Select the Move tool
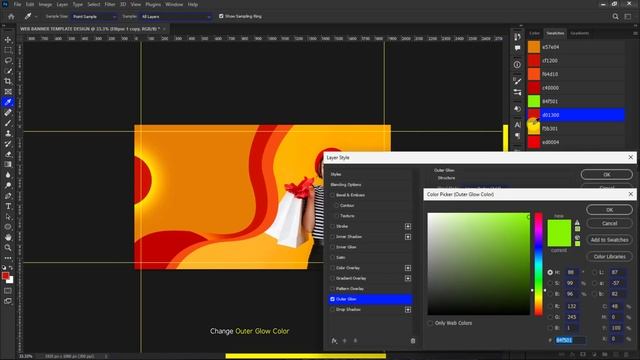The height and width of the screenshot is (360, 640). (8, 40)
